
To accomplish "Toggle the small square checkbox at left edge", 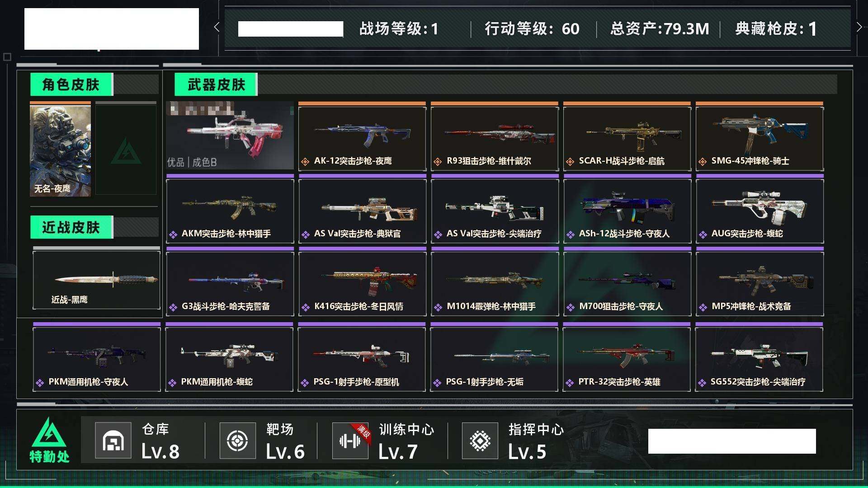I will click(x=7, y=57).
